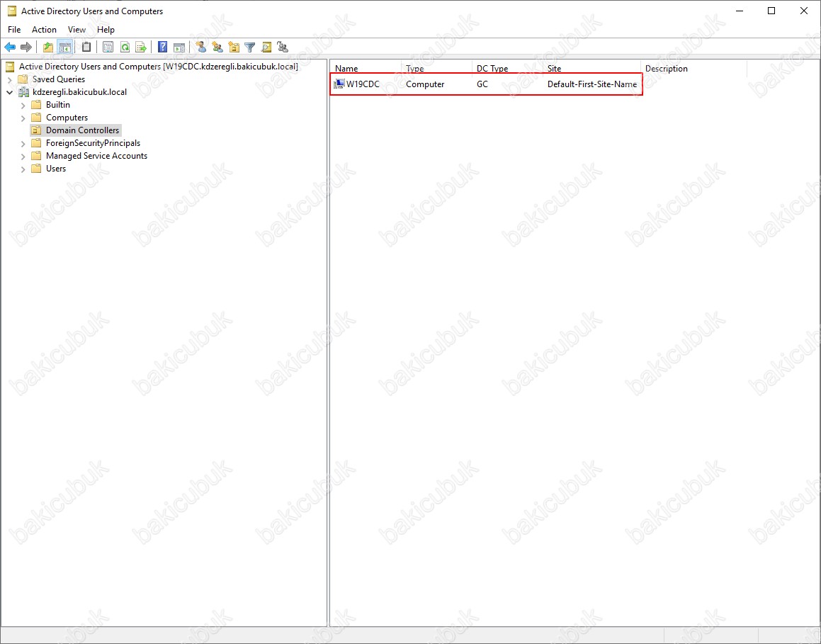Collapse the kdzeregli.bakicubuk.local domain node
821x644 pixels.
9,92
